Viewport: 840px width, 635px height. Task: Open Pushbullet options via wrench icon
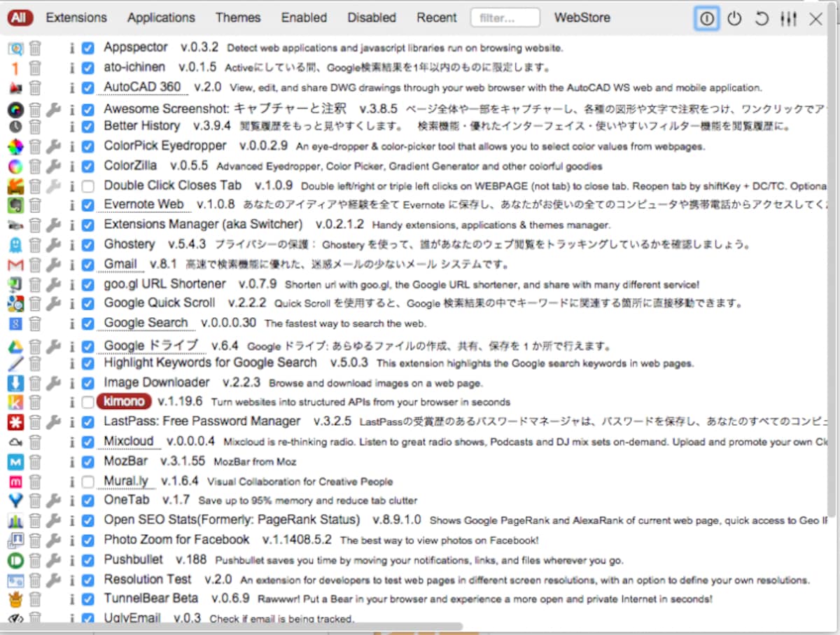(x=53, y=561)
